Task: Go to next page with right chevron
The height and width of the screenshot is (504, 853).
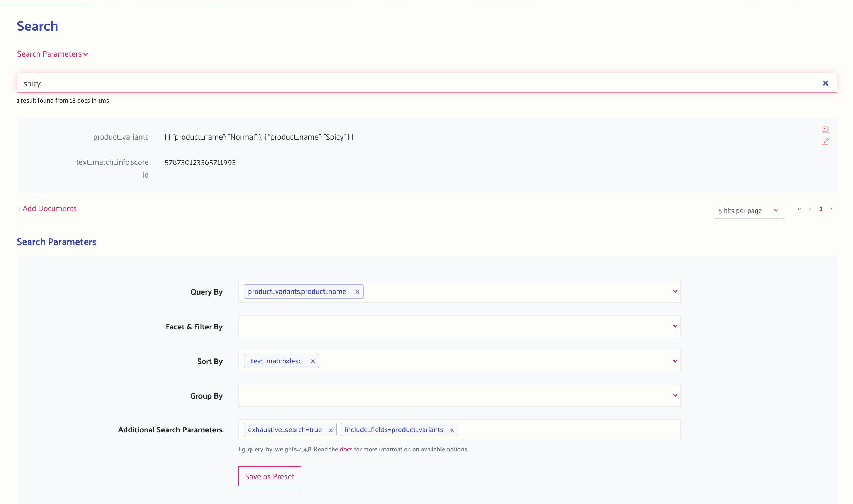Action: coord(831,209)
